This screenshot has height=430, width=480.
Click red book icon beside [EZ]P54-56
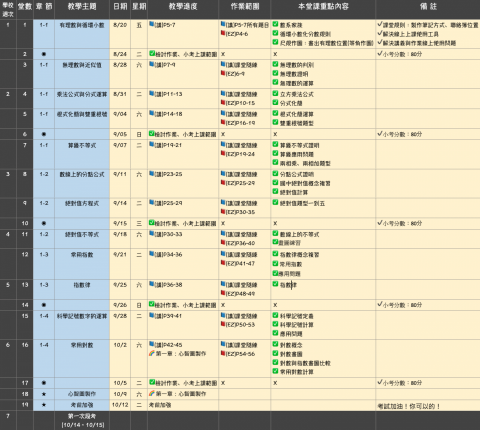click(223, 353)
